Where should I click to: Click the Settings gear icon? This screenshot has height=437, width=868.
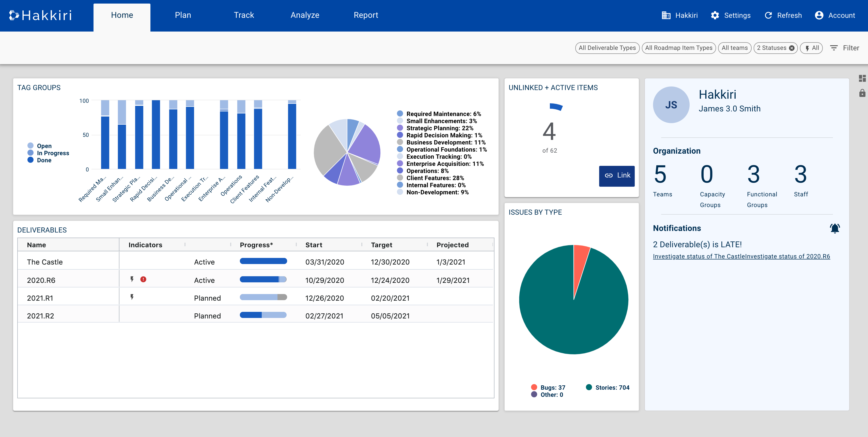715,16
